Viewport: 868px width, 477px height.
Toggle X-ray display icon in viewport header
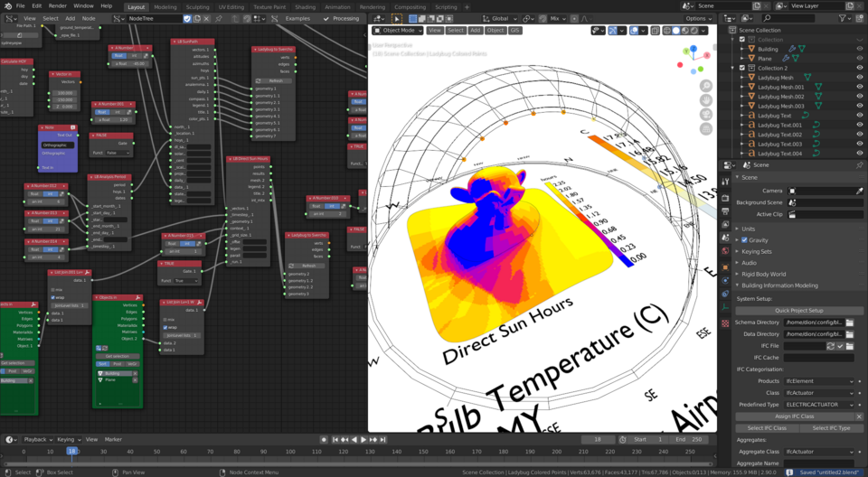(x=655, y=31)
